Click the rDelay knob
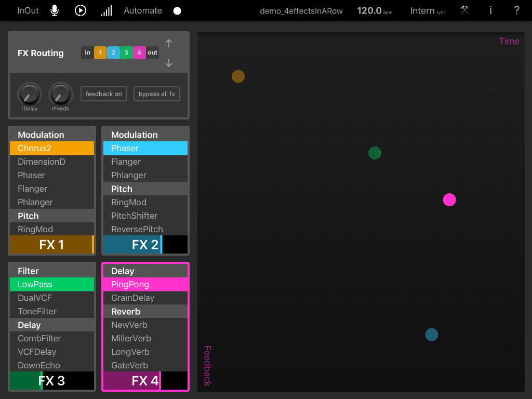Screen dimensions: 532x399 (x=30, y=94)
